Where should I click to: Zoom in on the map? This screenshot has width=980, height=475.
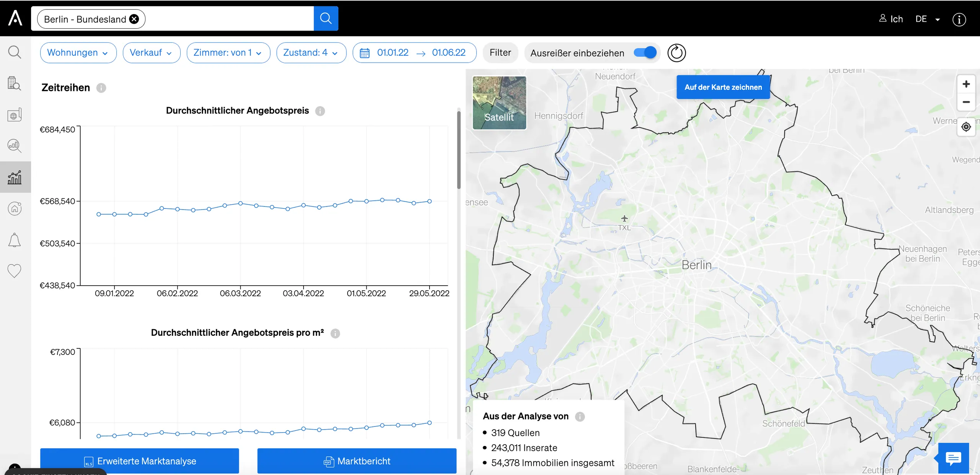coord(966,84)
